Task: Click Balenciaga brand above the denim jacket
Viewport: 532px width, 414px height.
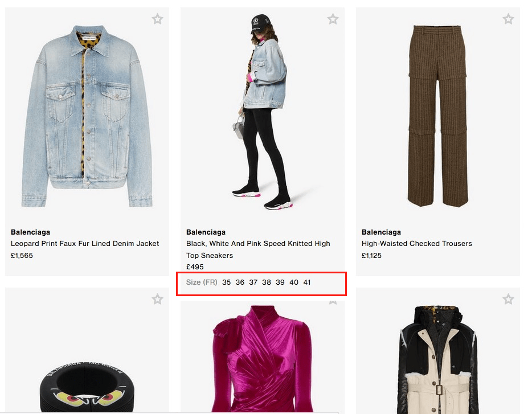Action: click(31, 232)
